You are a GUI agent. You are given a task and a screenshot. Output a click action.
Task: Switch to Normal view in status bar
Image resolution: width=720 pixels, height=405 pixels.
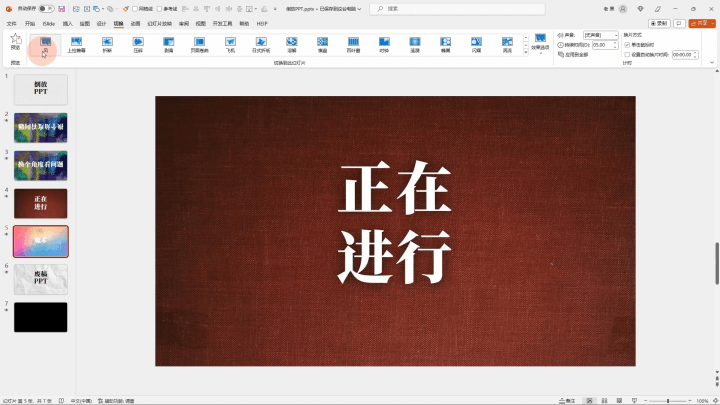pos(589,400)
